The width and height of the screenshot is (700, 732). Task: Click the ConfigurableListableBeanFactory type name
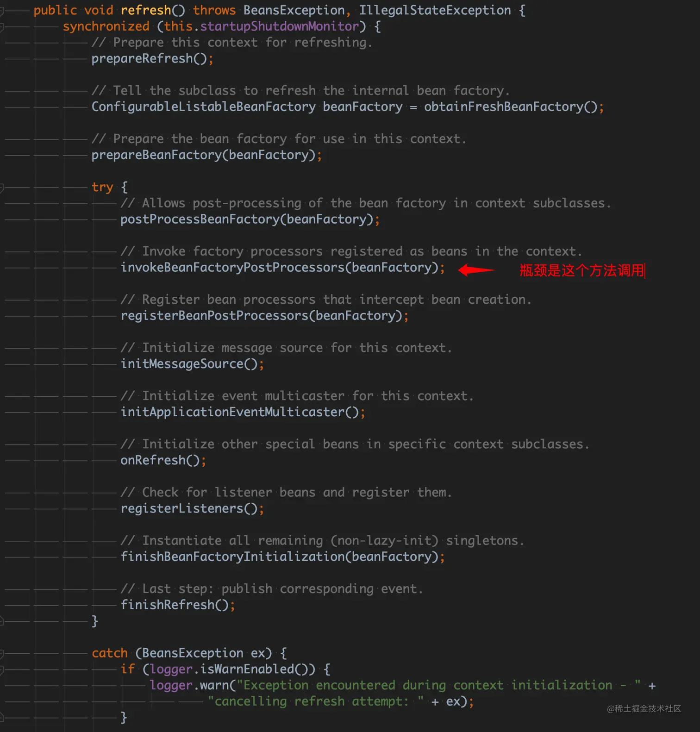[x=203, y=107]
